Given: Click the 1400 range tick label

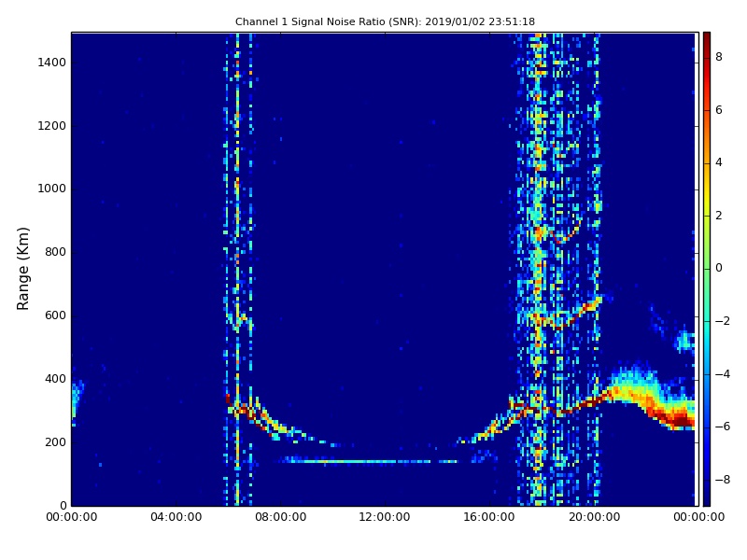Looking at the screenshot, I should 52,63.
